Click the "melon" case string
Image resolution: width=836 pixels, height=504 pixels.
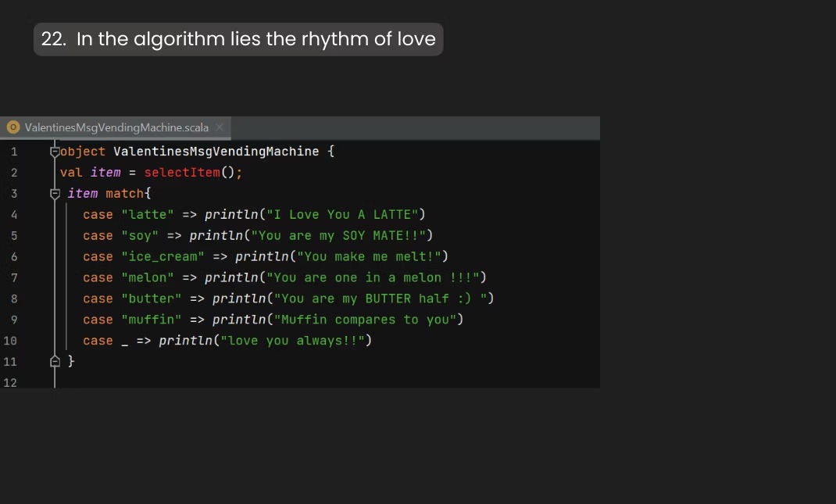(x=147, y=278)
